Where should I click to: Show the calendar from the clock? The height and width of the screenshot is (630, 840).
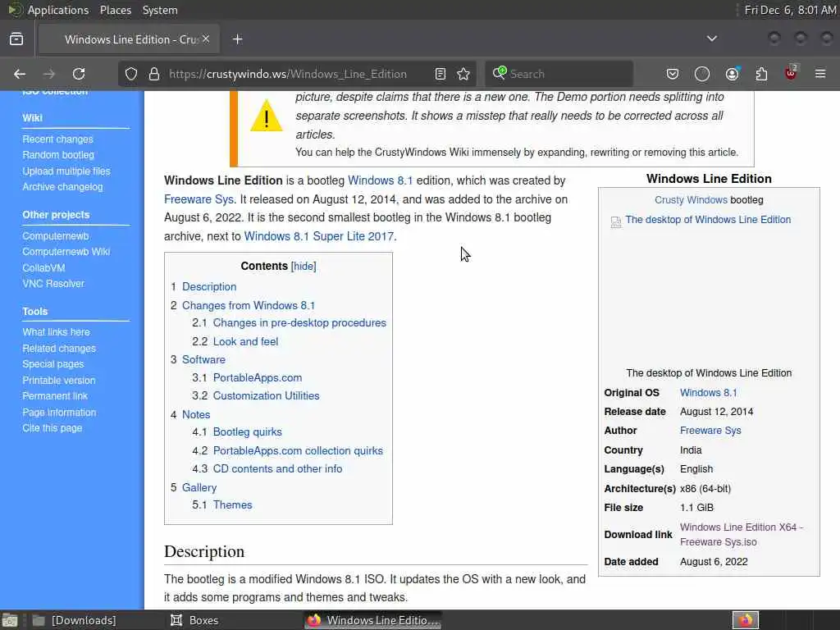(790, 10)
